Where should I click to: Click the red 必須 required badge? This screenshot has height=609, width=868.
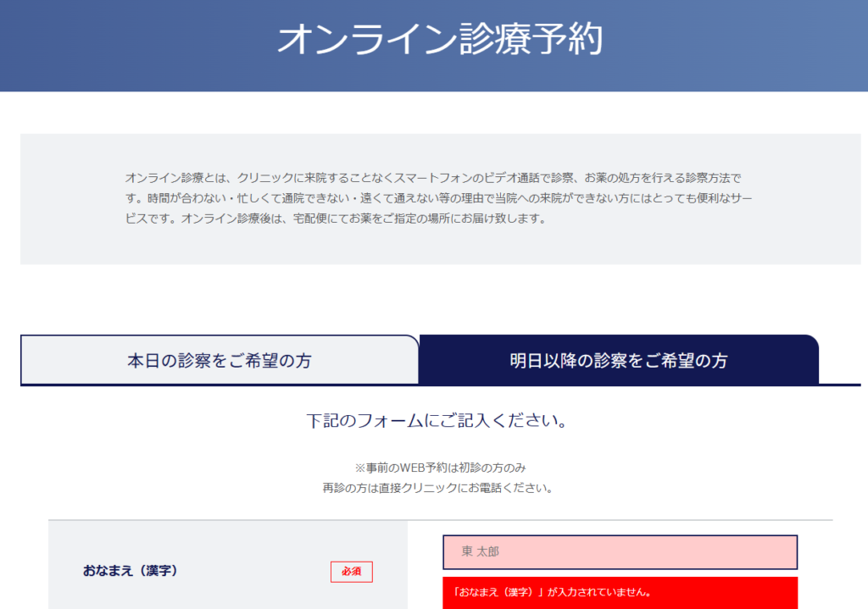click(351, 572)
